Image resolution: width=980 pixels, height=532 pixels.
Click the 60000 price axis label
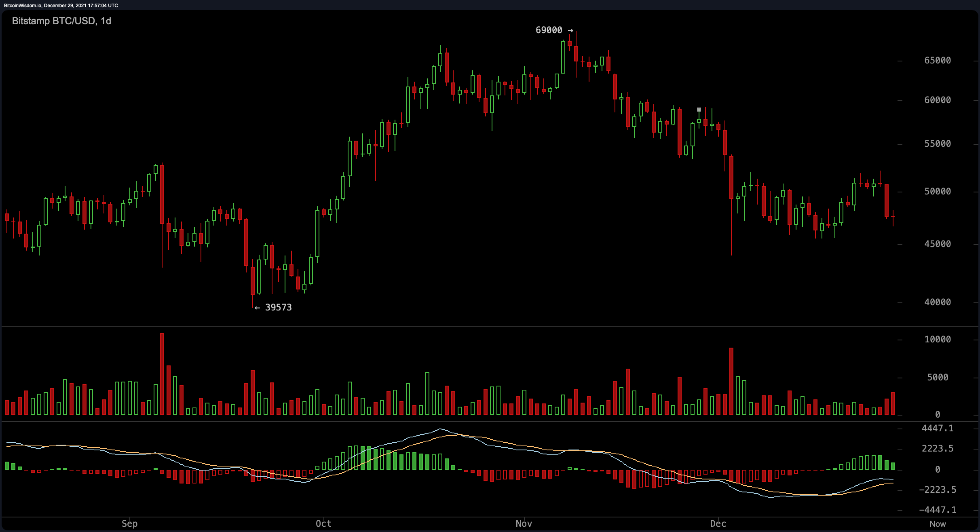click(938, 100)
